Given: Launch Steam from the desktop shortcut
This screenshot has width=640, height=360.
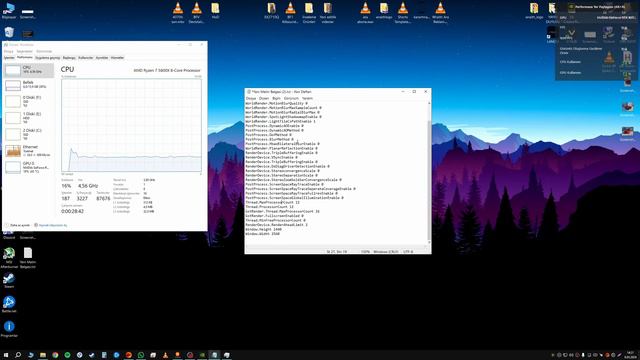Looking at the screenshot, I should [x=9, y=281].
